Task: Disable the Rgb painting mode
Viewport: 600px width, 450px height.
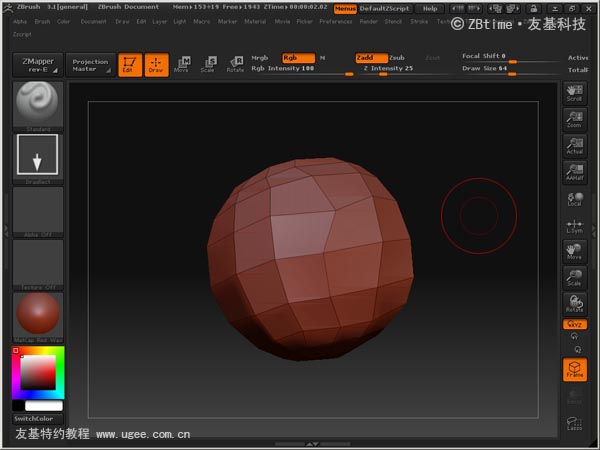Action: coord(298,58)
